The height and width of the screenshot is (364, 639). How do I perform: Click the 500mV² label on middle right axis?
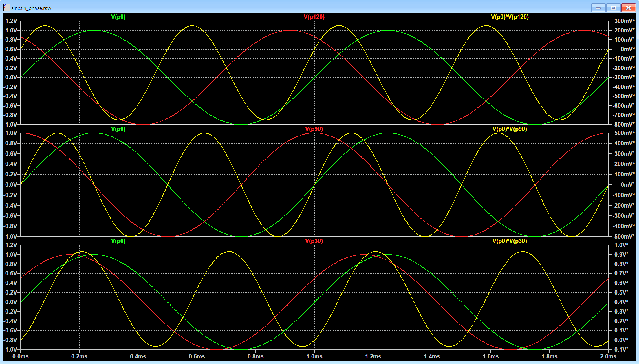point(625,133)
